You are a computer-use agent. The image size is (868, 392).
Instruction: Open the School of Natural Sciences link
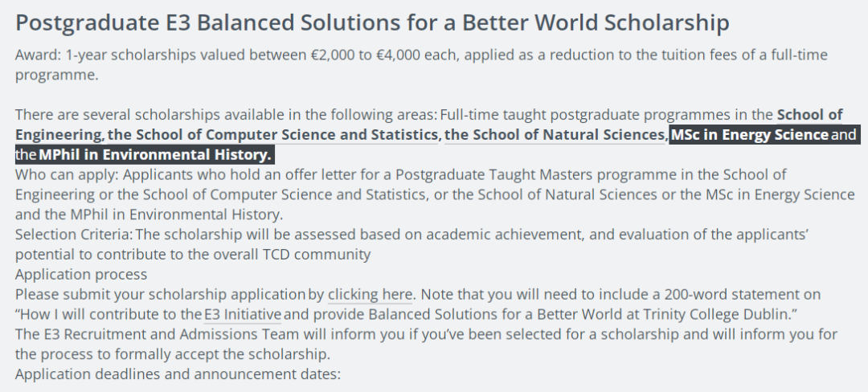point(555,135)
